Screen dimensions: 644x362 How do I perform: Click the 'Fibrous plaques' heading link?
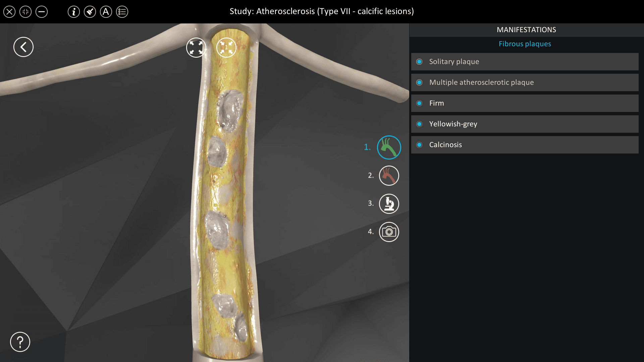pyautogui.click(x=525, y=44)
